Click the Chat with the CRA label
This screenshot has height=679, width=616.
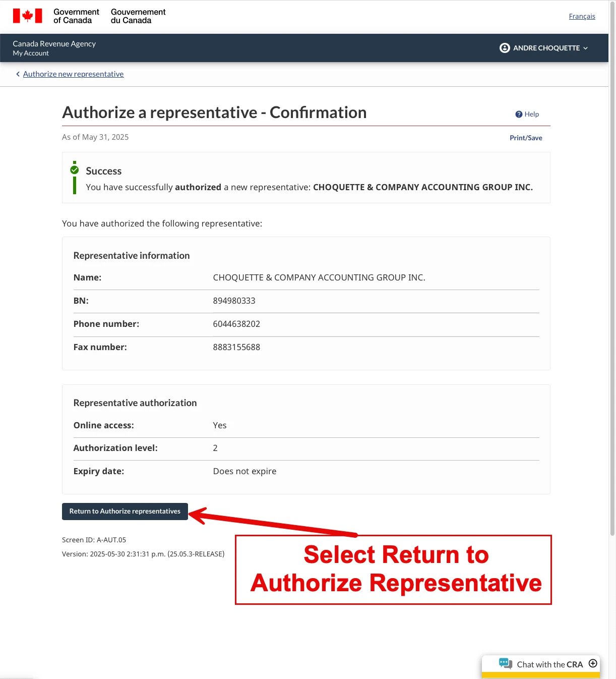pos(549,664)
